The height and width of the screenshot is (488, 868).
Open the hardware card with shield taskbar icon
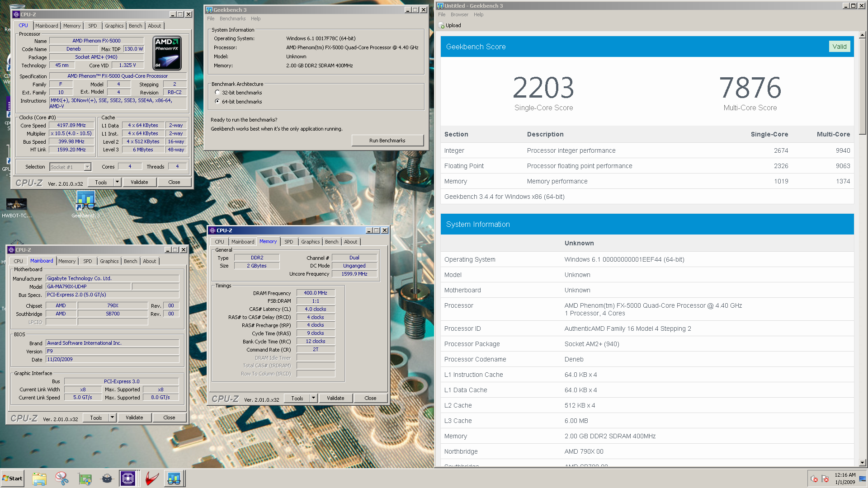[x=85, y=479]
